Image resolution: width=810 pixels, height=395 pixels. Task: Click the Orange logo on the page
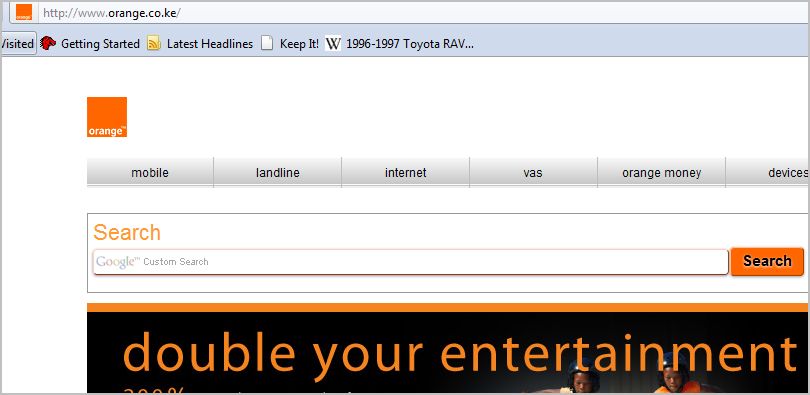(x=107, y=117)
